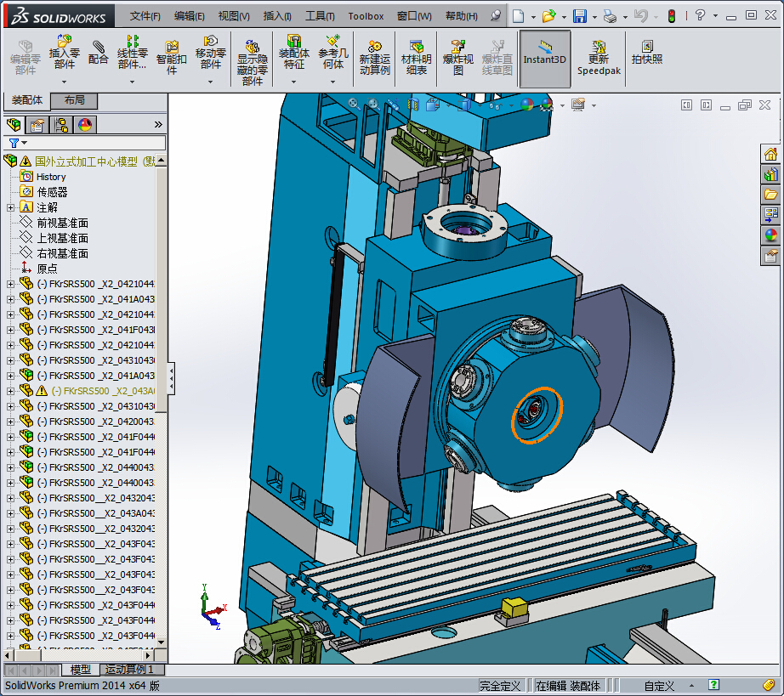784x696 pixels.
Task: Click the Save disk icon
Action: (x=579, y=16)
